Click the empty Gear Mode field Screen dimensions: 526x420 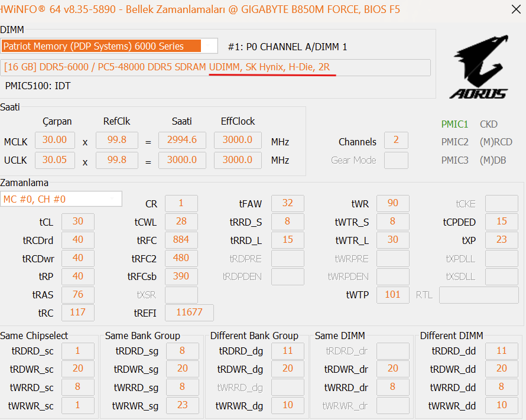396,160
